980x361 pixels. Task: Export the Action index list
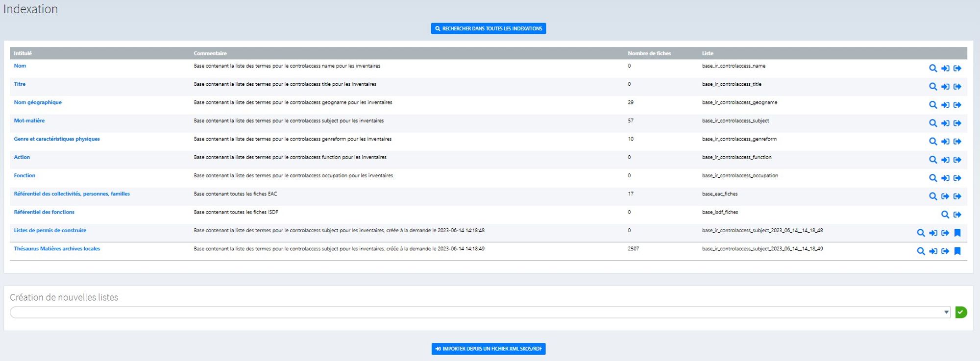pos(957,160)
